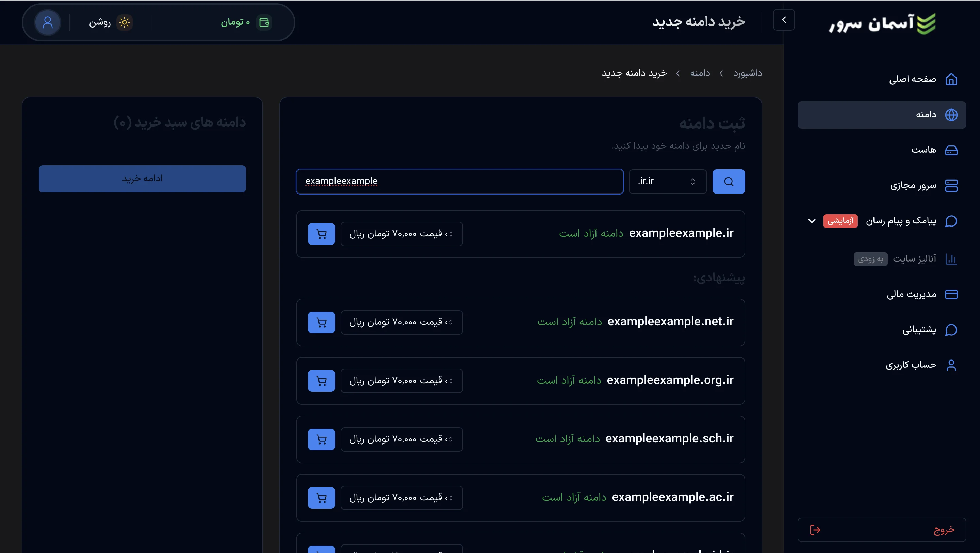Click the blue domain search icon button
The height and width of the screenshot is (553, 980).
click(728, 181)
